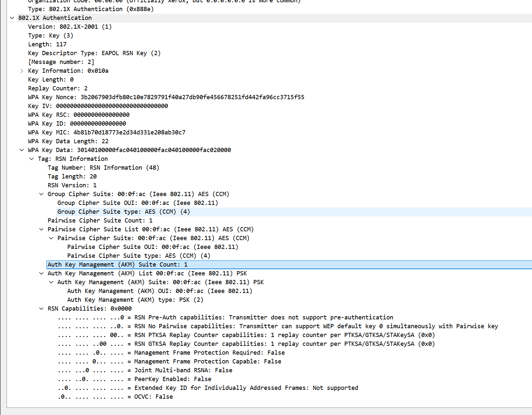Collapse the AKM List subtree arrow
This screenshot has height=415, width=532.
[41, 273]
